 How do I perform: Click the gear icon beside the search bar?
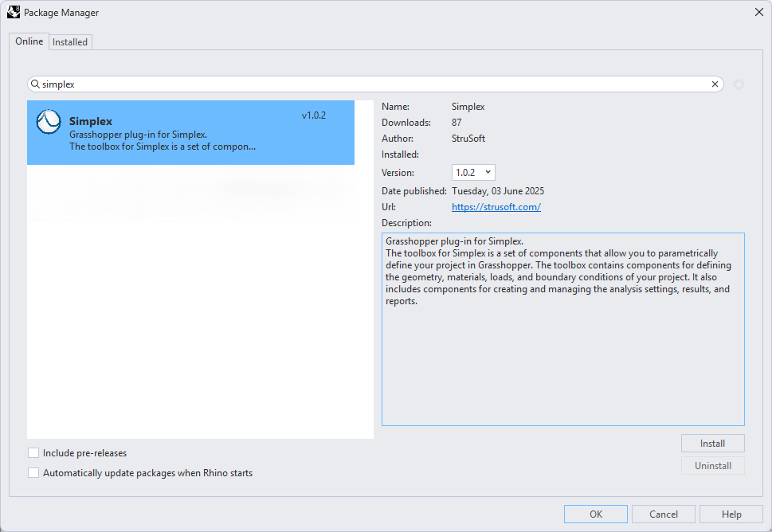click(x=739, y=84)
